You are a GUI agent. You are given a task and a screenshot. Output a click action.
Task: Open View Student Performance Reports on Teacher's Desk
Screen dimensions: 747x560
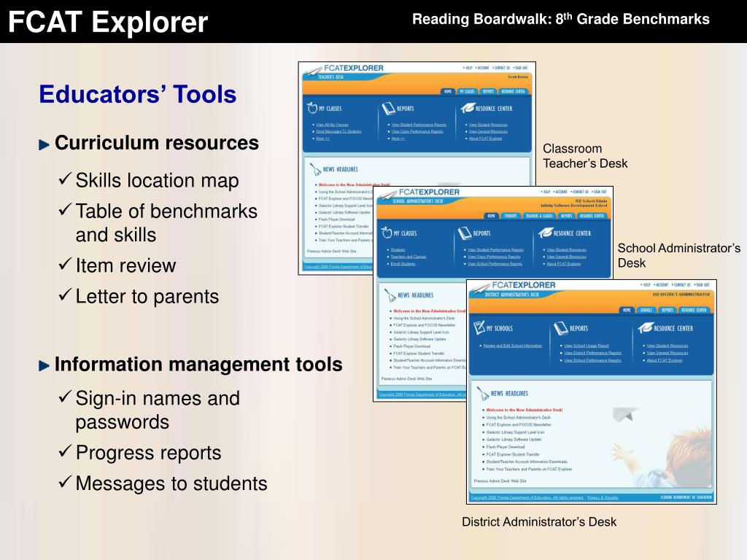click(419, 125)
